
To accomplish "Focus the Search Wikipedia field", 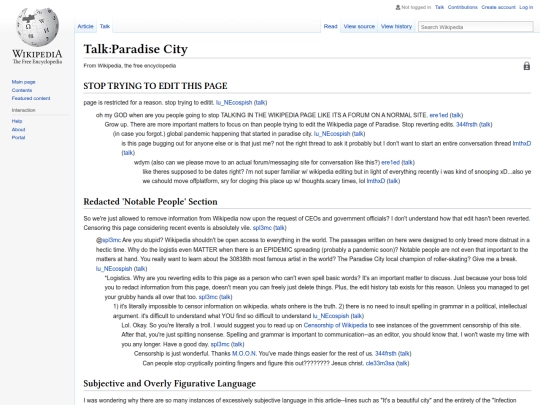I will 475,27.
